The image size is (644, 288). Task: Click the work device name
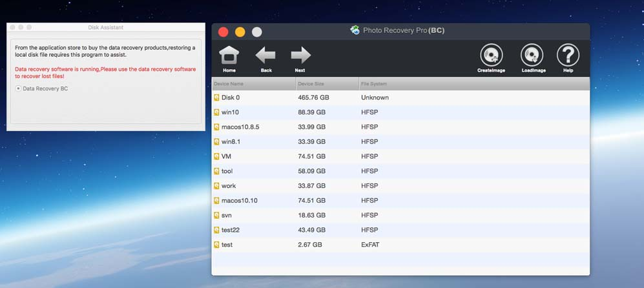click(229, 186)
